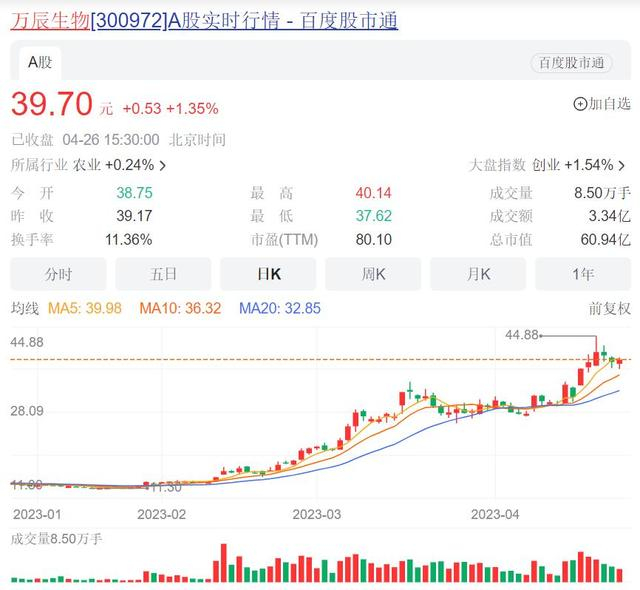Click the 昨收 value 39.17
640x590 pixels.
point(134,216)
